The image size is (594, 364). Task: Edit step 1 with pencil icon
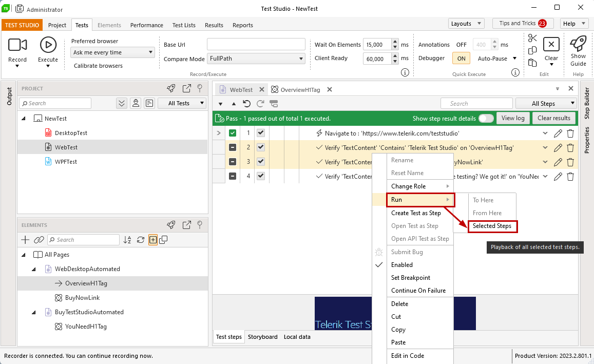click(558, 133)
